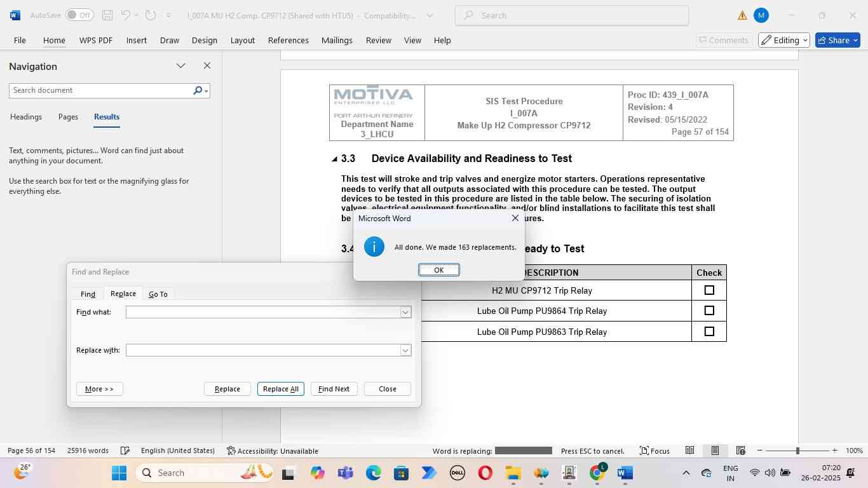The height and width of the screenshot is (488, 868).
Task: Click the More >> button
Action: [x=99, y=389]
